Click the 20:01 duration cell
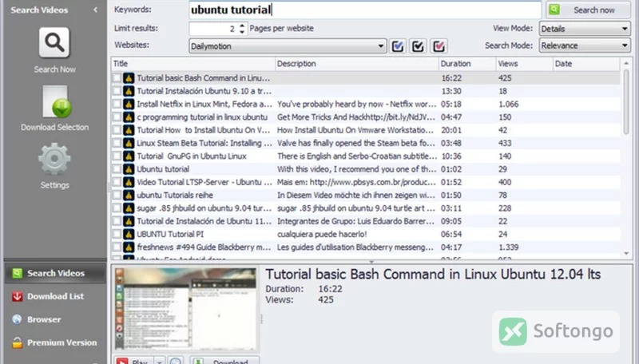This screenshot has width=639, height=364. 451,130
